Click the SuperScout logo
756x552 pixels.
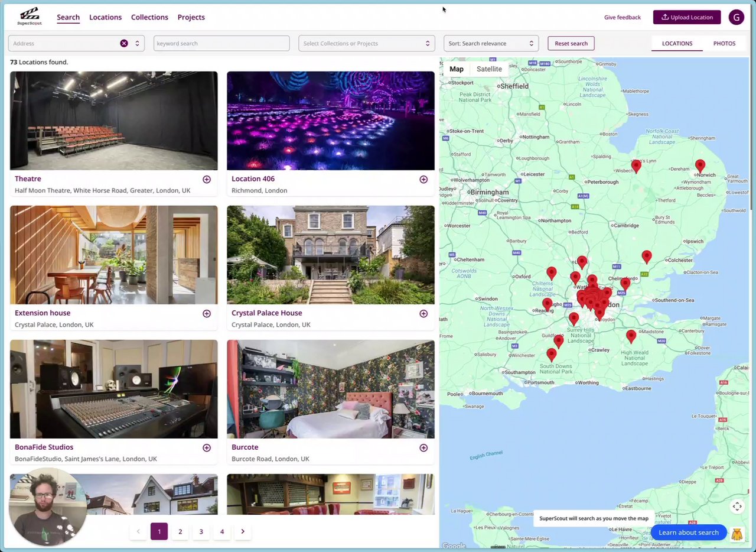30,17
